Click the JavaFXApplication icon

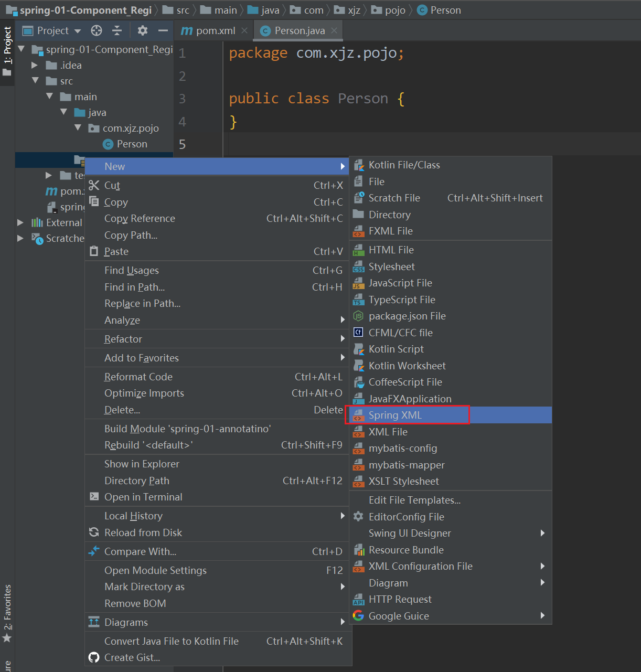pos(359,399)
